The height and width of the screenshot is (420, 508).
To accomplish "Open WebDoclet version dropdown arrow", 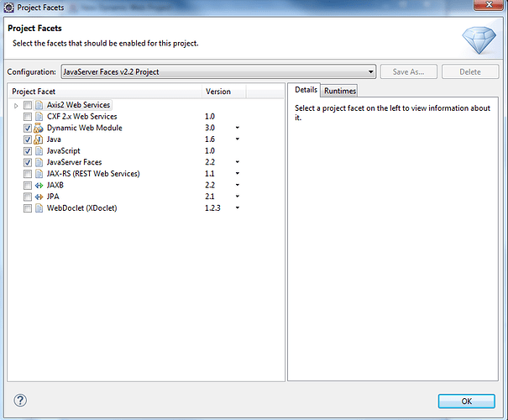I will pyautogui.click(x=237, y=207).
